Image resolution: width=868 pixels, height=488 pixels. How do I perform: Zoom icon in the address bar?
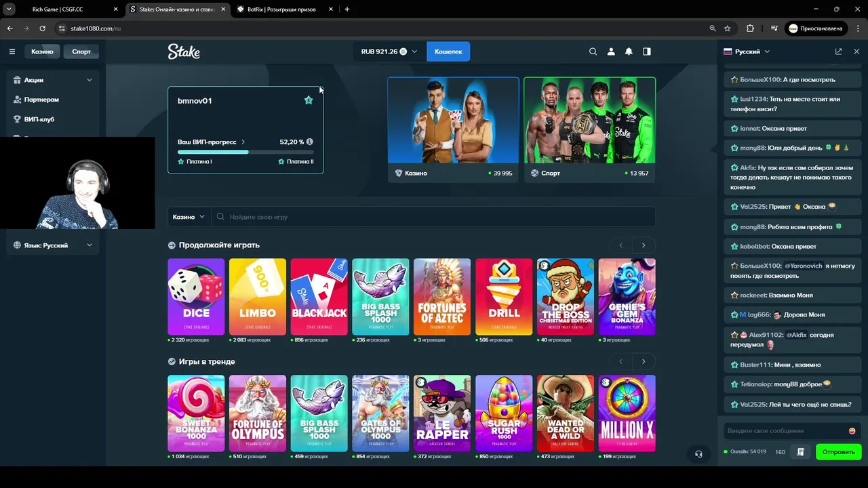(x=712, y=28)
